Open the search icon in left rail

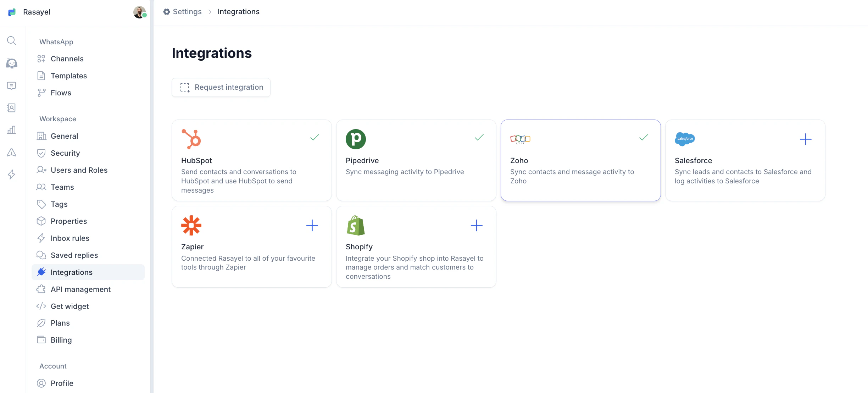(x=11, y=41)
